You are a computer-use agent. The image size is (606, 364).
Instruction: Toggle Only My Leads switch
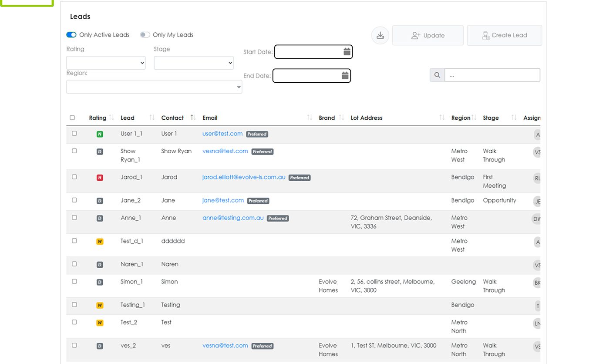tap(145, 35)
